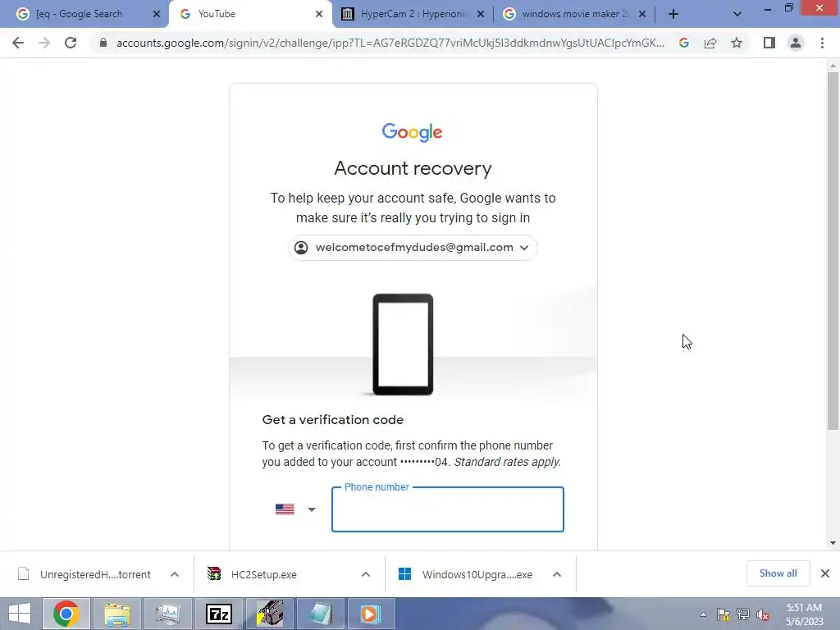The image size is (840, 630).
Task: Open the side panel
Action: tap(769, 43)
